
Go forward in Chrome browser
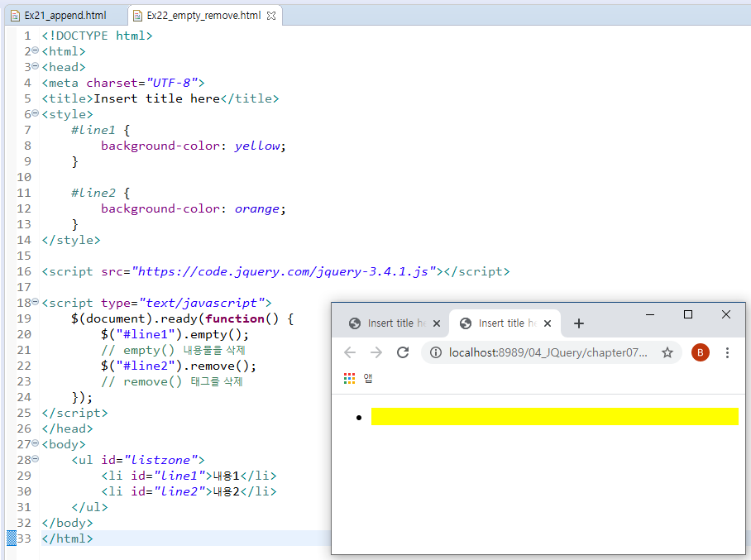point(376,352)
